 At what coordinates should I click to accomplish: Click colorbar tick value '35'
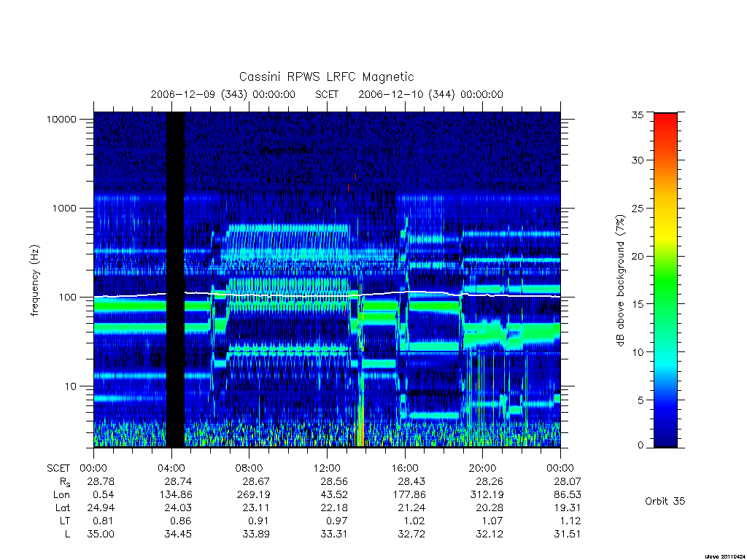pos(638,114)
